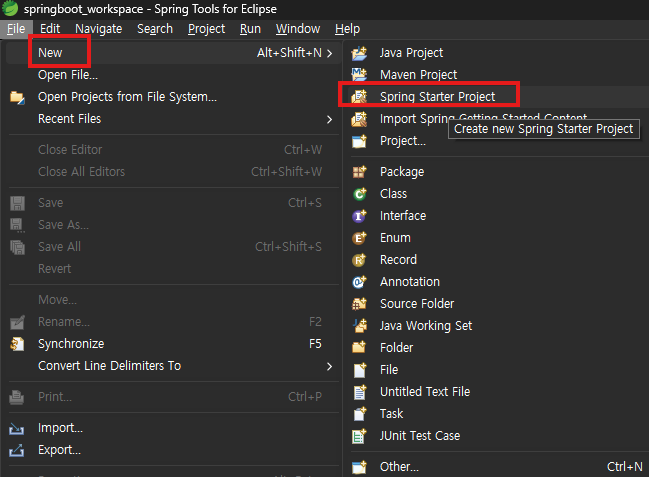The height and width of the screenshot is (477, 649).
Task: Click the Maven Project icon
Action: pyautogui.click(x=359, y=75)
